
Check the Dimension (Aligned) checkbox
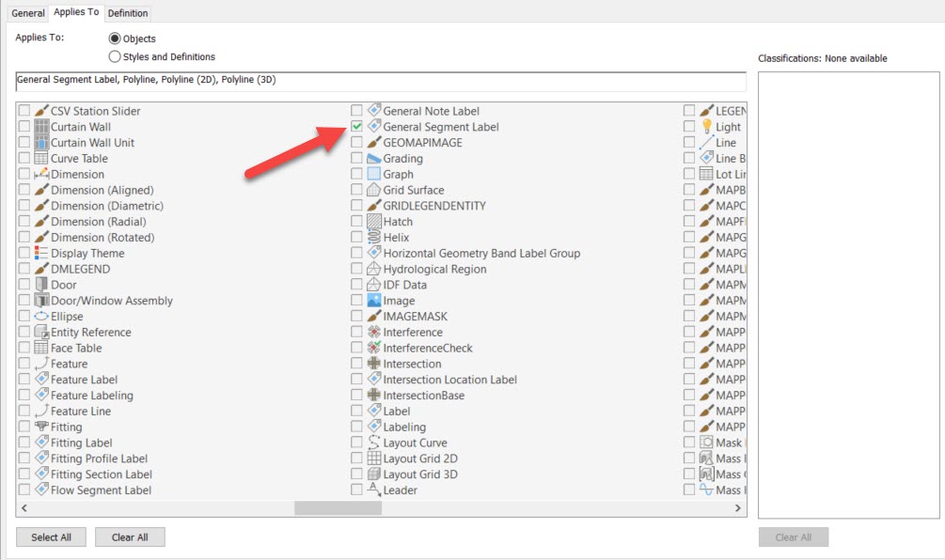click(x=24, y=189)
